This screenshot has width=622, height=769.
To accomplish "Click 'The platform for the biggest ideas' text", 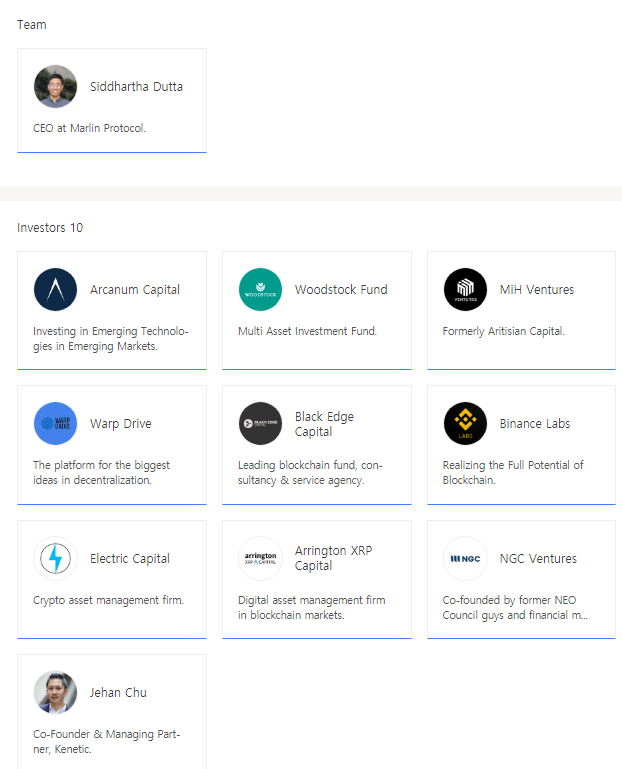I will (102, 472).
